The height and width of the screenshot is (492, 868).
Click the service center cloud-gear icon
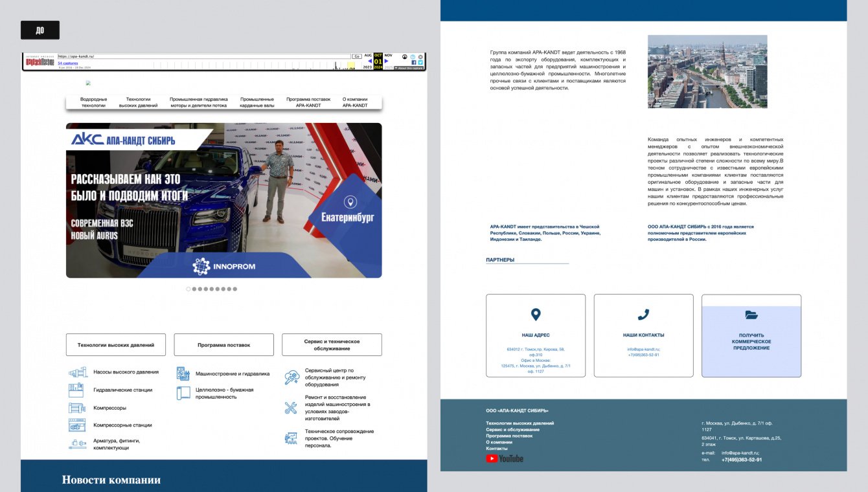pos(291,377)
